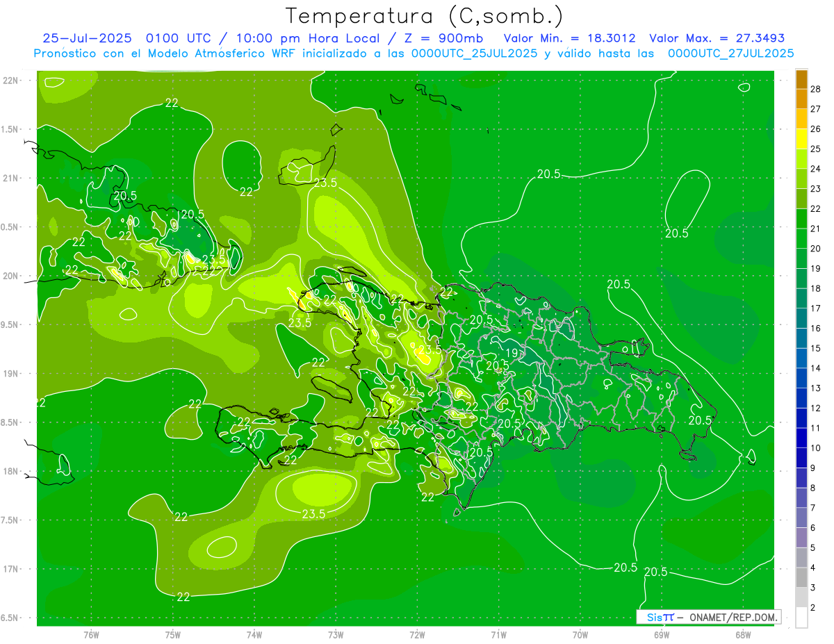Click the "73W" longitude axis label
This screenshot has width=834, height=644.
[336, 635]
